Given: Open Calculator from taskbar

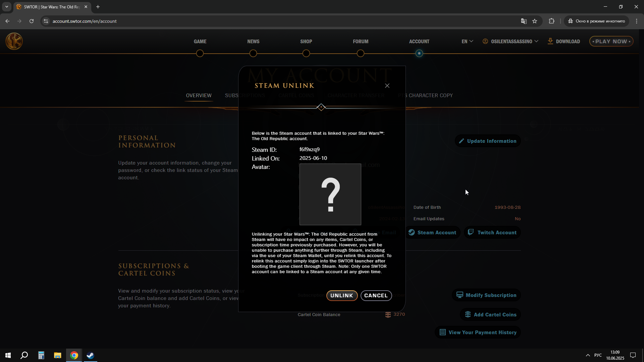Looking at the screenshot, I should [x=41, y=355].
